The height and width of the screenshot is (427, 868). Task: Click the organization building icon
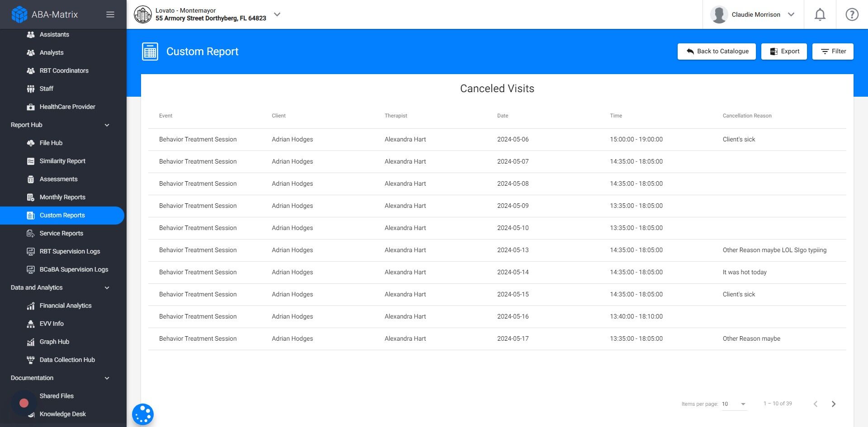point(143,14)
